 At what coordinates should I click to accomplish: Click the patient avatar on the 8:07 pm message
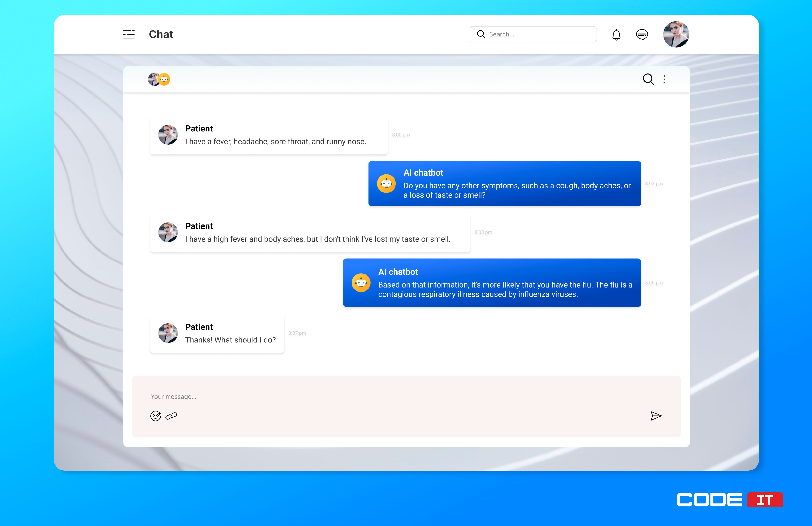(x=168, y=333)
